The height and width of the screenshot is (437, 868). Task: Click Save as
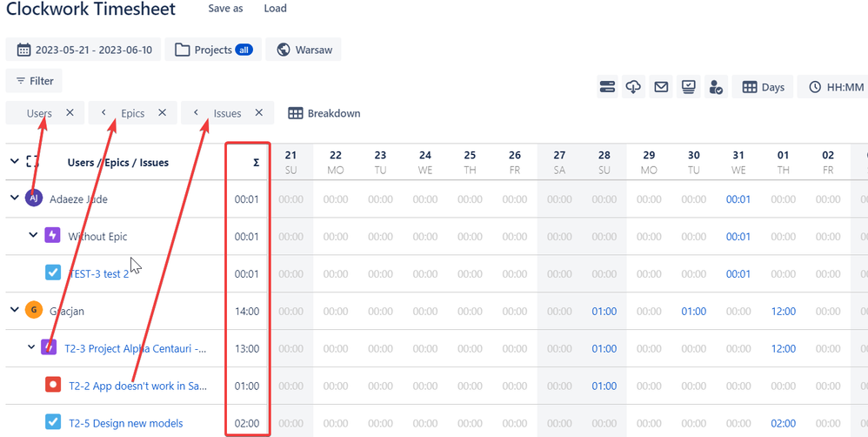click(x=225, y=9)
